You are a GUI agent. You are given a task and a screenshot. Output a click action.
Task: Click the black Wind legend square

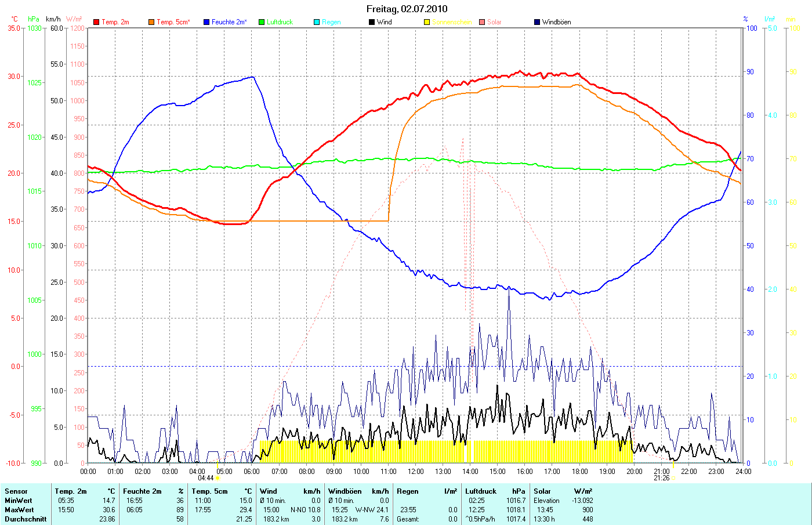click(372, 22)
